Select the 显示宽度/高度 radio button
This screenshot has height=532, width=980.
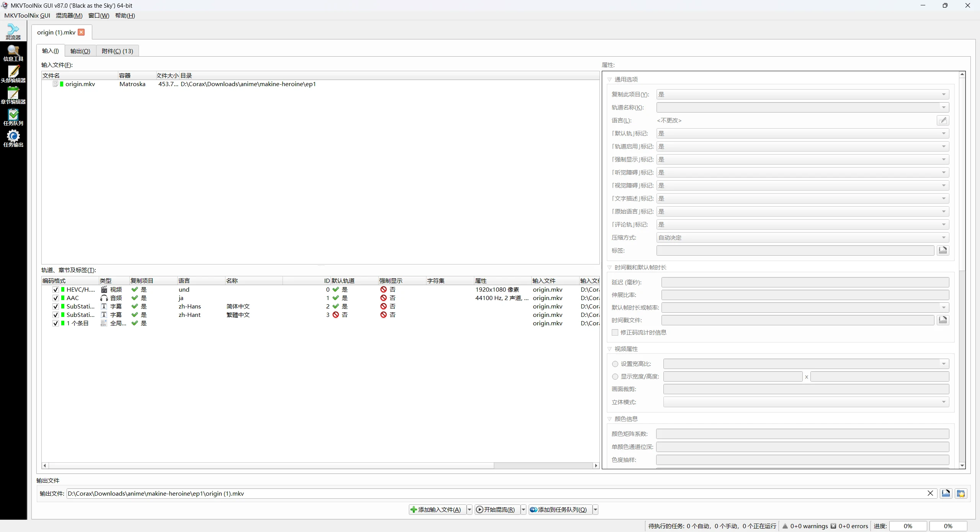615,376
